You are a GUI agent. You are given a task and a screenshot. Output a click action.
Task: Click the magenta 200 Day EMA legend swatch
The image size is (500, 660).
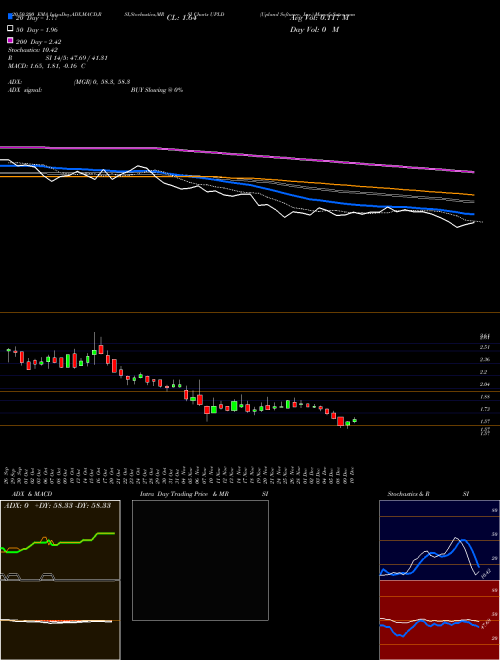[10, 40]
